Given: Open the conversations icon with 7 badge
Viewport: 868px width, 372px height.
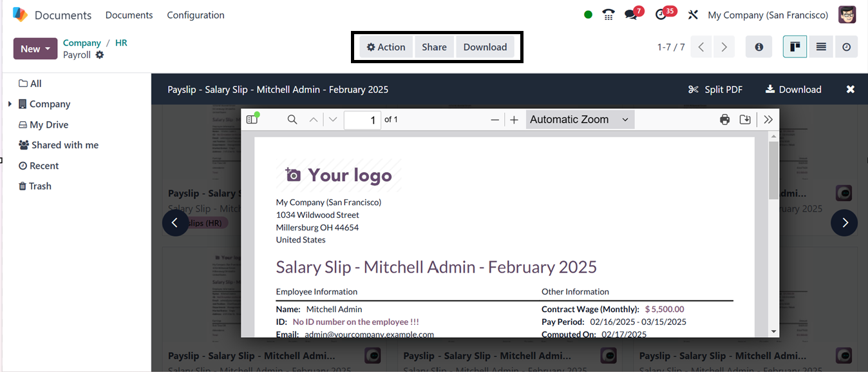Looking at the screenshot, I should pos(631,15).
